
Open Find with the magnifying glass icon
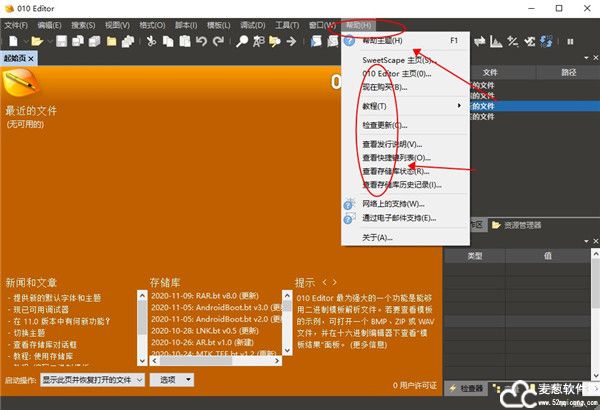(242, 41)
